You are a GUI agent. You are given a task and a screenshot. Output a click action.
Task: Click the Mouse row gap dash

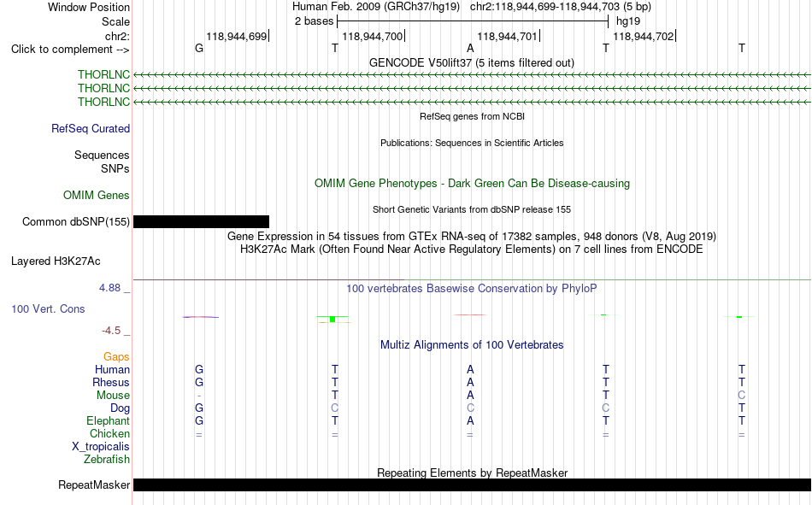(x=199, y=396)
